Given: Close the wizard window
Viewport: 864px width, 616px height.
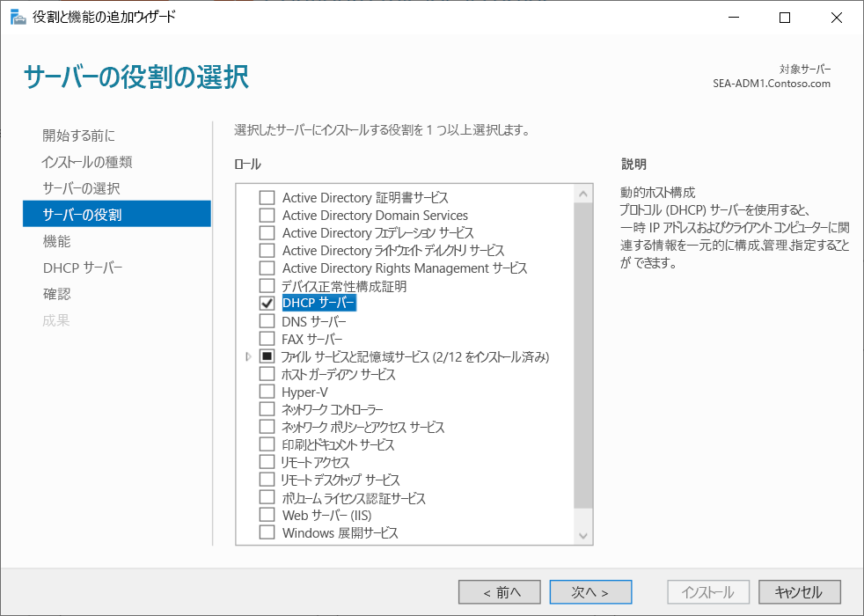Looking at the screenshot, I should [837, 18].
